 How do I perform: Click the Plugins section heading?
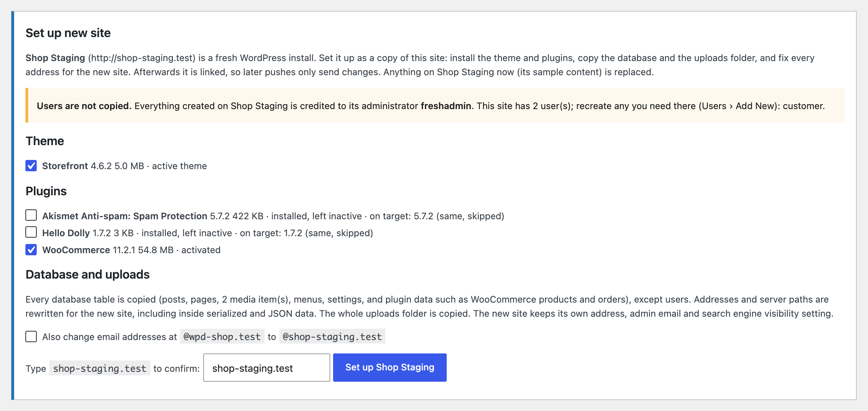point(46,191)
